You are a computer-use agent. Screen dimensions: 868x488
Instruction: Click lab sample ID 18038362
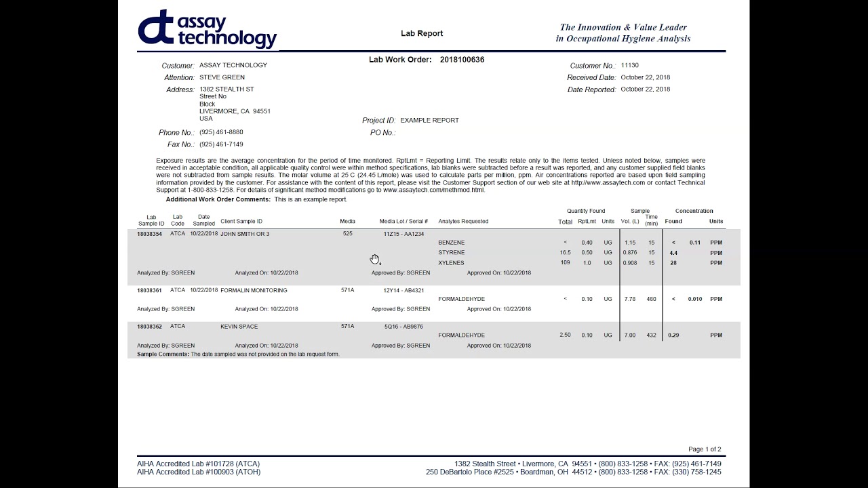pos(149,327)
